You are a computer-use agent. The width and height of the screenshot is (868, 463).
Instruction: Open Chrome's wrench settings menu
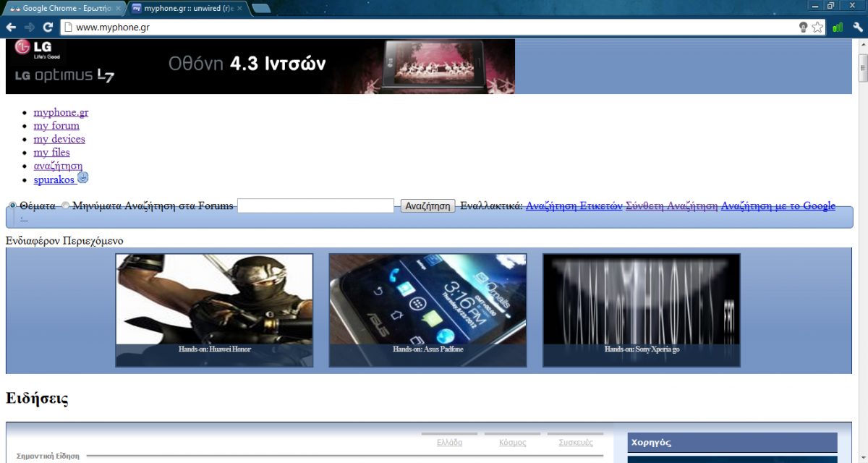click(x=858, y=27)
